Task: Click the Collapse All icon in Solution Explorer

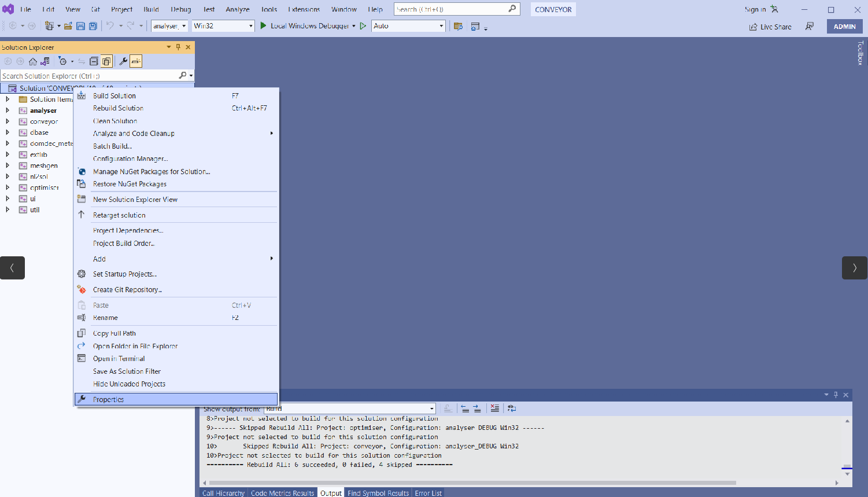Action: point(94,61)
